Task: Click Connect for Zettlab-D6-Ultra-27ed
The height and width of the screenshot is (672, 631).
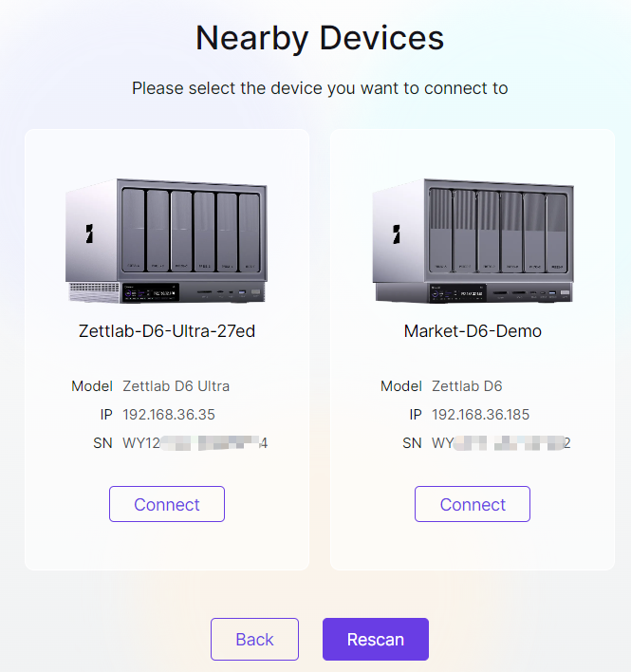Action: pyautogui.click(x=167, y=504)
